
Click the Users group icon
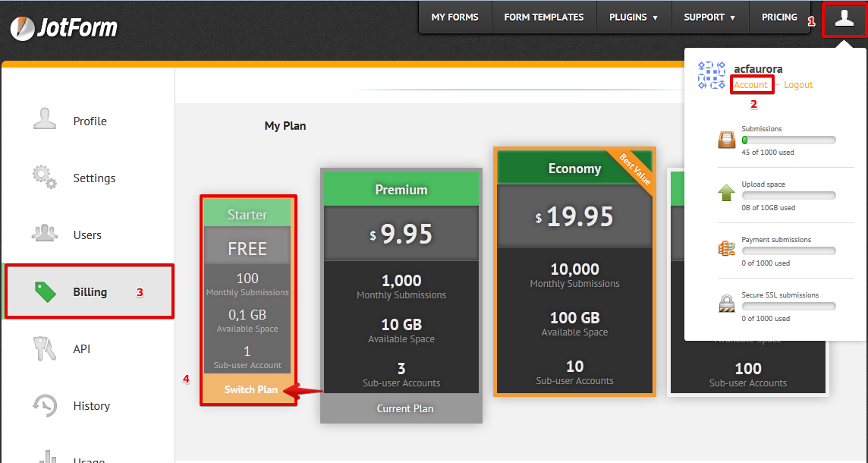pos(44,233)
